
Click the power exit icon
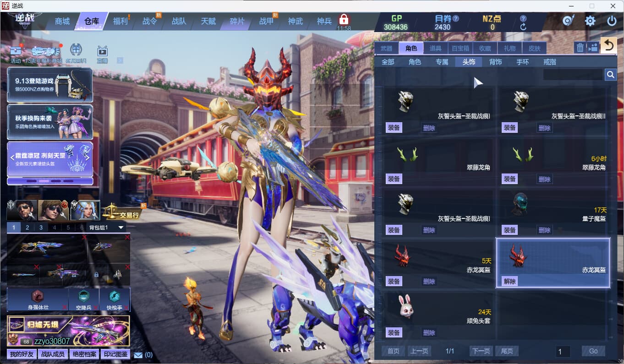coord(612,21)
